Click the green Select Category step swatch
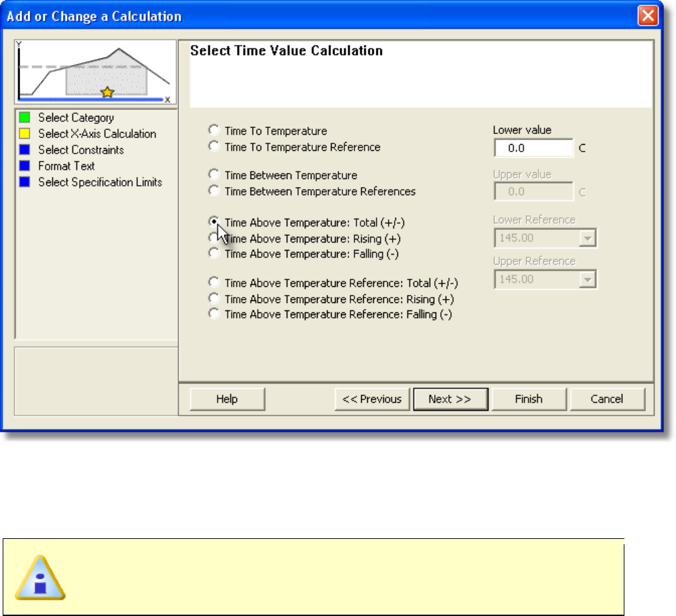The height and width of the screenshot is (616, 676). 25,117
